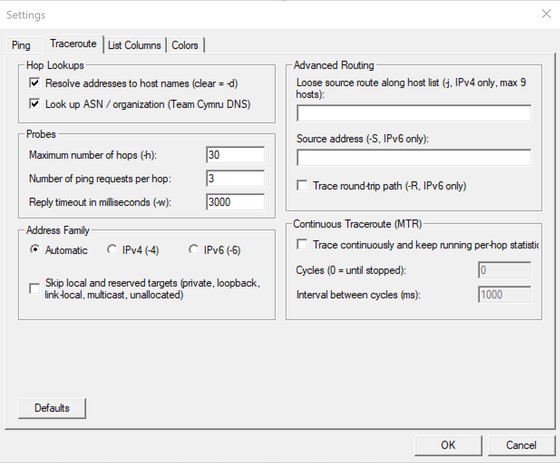Click the Source address (-S) input field
The image size is (560, 463).
point(414,158)
